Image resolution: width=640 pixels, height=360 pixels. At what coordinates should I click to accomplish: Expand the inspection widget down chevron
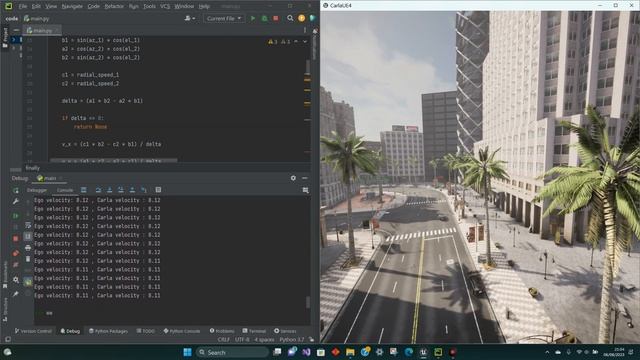(x=305, y=42)
